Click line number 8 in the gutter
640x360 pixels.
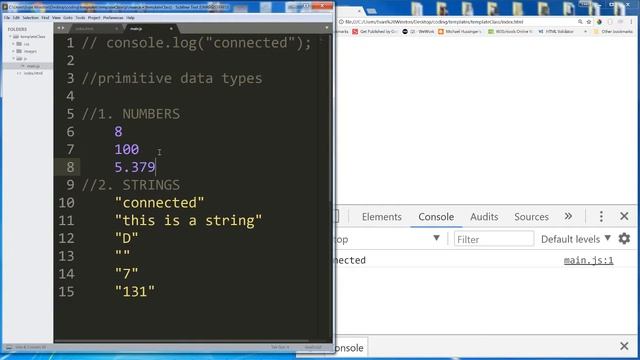point(70,167)
